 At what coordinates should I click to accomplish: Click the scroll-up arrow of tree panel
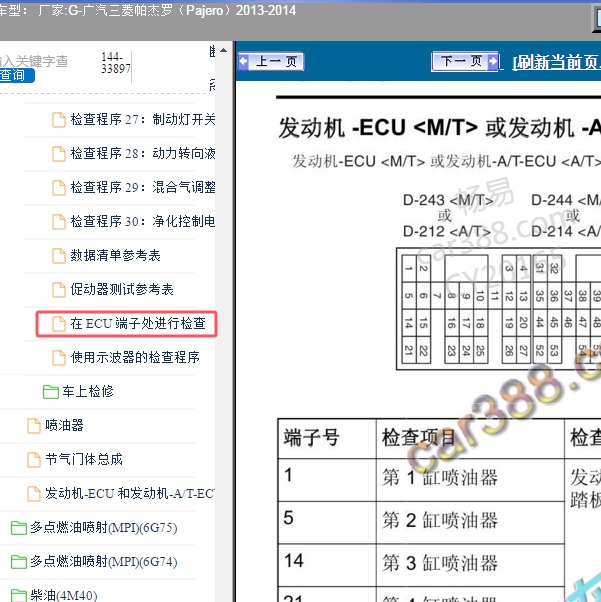coord(224,50)
